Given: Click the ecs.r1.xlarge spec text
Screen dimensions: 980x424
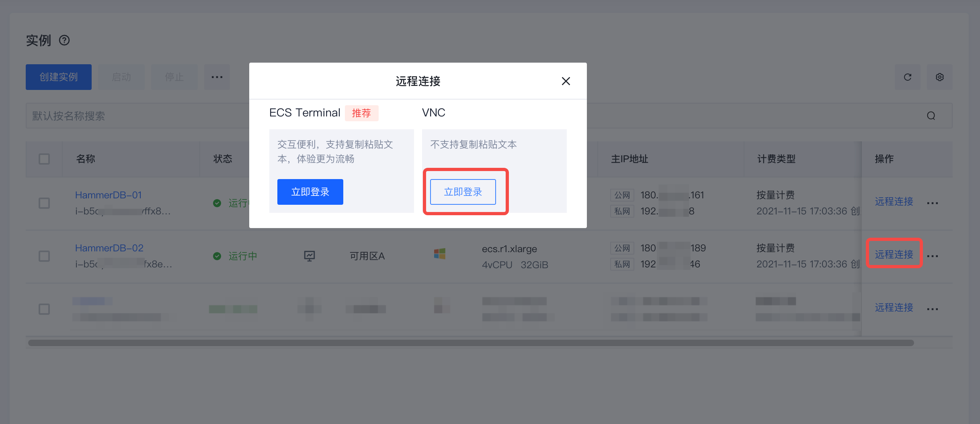Looking at the screenshot, I should (x=509, y=249).
